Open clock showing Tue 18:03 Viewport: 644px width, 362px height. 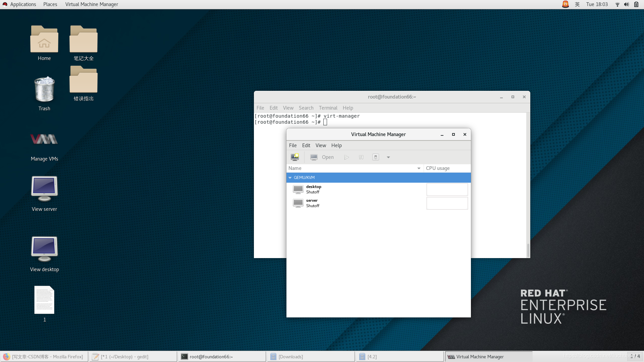coord(597,4)
